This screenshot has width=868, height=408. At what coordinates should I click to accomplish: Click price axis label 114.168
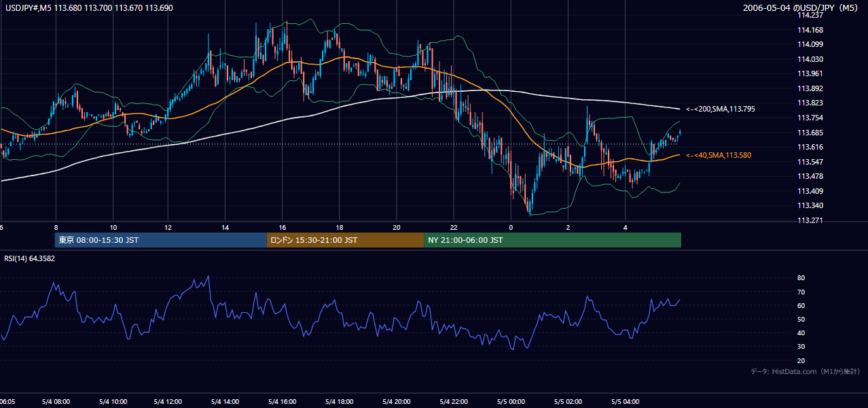(x=810, y=30)
